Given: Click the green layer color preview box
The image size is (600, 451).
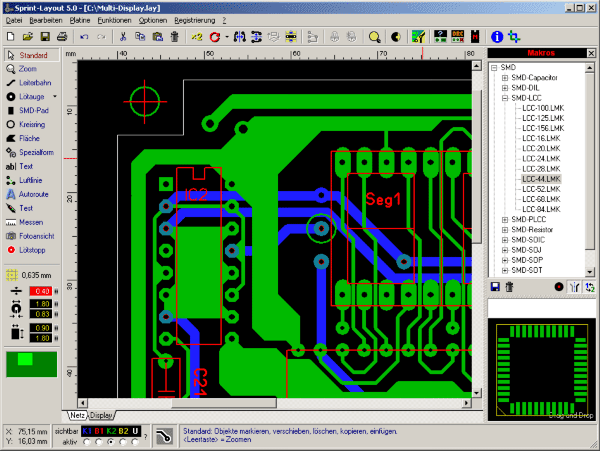Looking at the screenshot, I should click(30, 363).
